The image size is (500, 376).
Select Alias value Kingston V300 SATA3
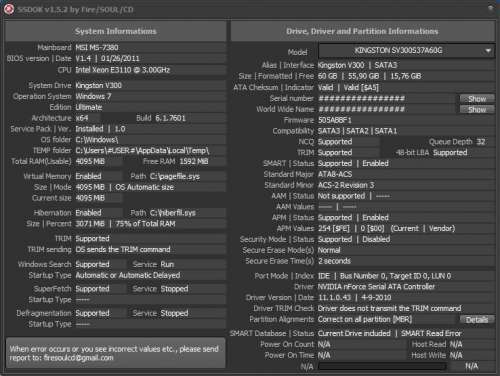(357, 65)
